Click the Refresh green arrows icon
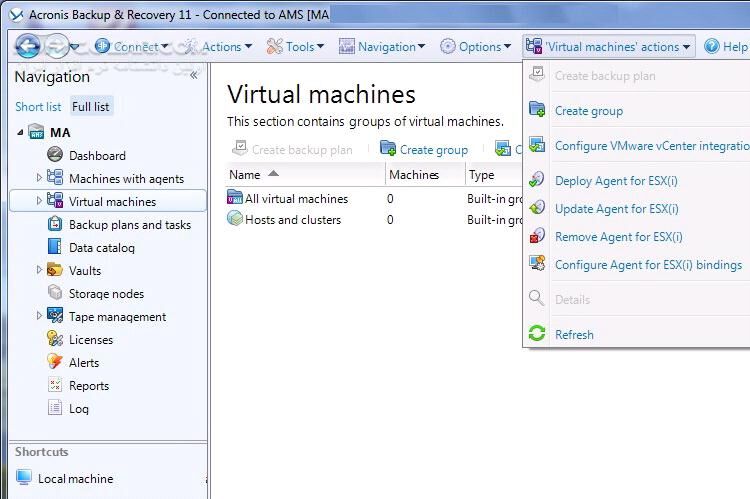The width and height of the screenshot is (750, 499). pyautogui.click(x=537, y=335)
